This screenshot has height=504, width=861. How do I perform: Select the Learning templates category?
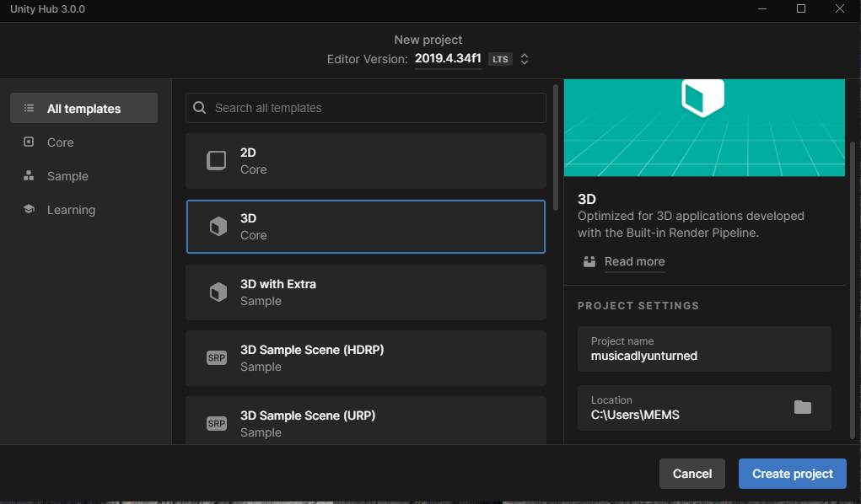coord(71,210)
